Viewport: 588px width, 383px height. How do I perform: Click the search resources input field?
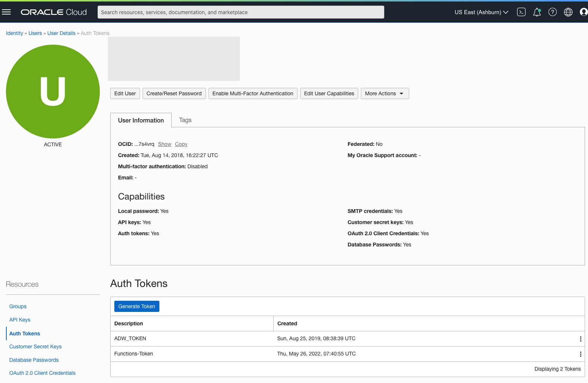[241, 12]
